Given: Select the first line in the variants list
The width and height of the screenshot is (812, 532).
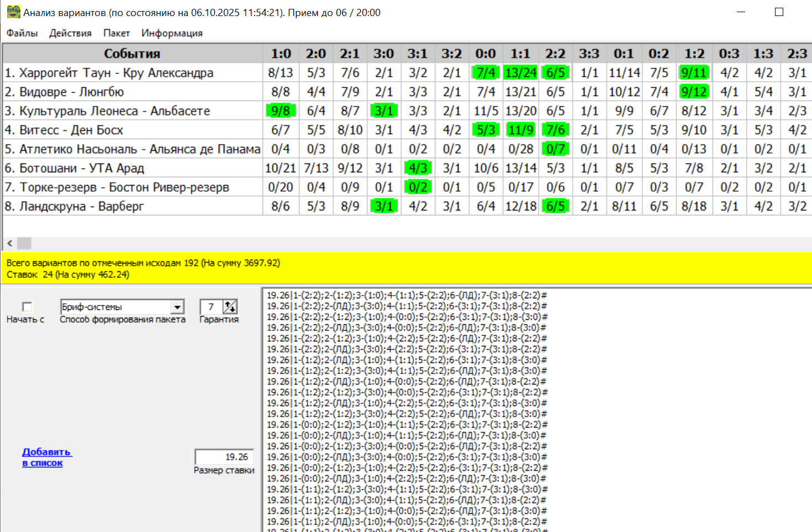Looking at the screenshot, I should point(407,296).
